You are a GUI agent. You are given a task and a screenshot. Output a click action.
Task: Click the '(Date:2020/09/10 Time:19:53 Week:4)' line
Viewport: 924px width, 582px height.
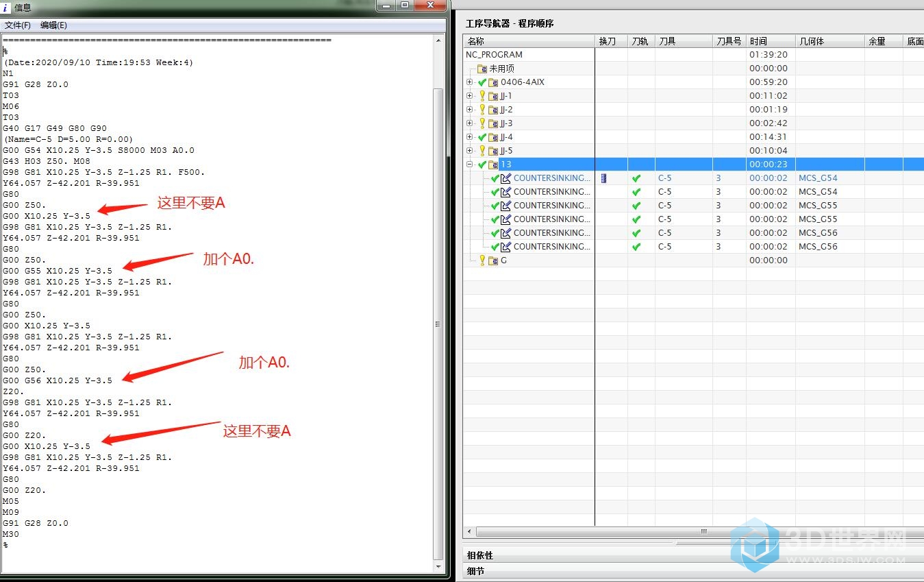[x=99, y=62]
